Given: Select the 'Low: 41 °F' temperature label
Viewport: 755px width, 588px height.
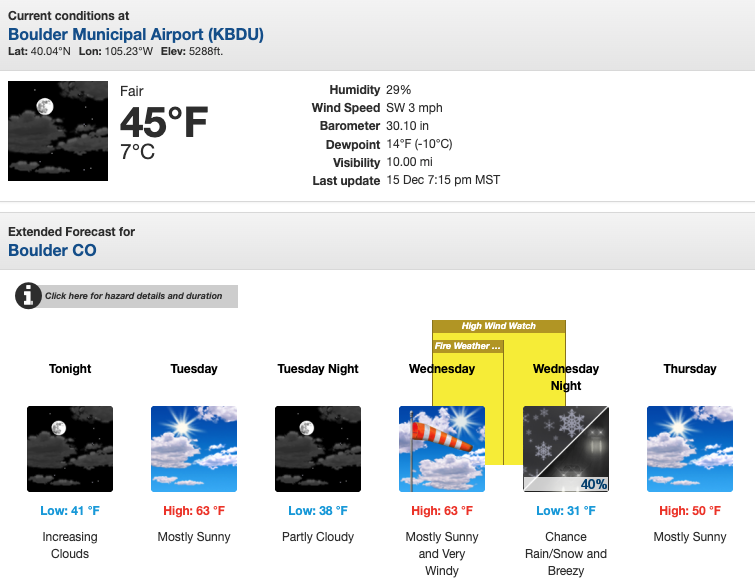Looking at the screenshot, I should 70,511.
